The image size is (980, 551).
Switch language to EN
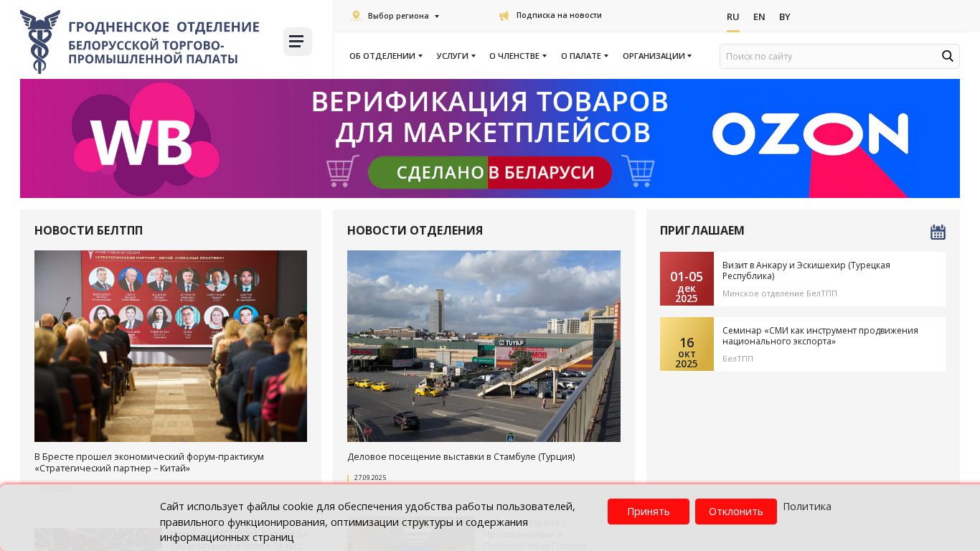coord(759,17)
